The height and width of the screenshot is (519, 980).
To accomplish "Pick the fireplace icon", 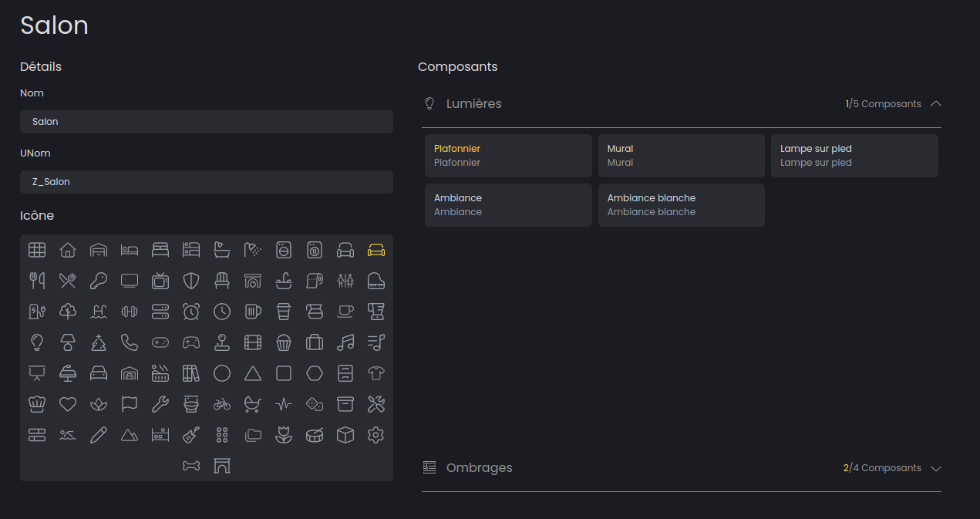I will (x=253, y=281).
